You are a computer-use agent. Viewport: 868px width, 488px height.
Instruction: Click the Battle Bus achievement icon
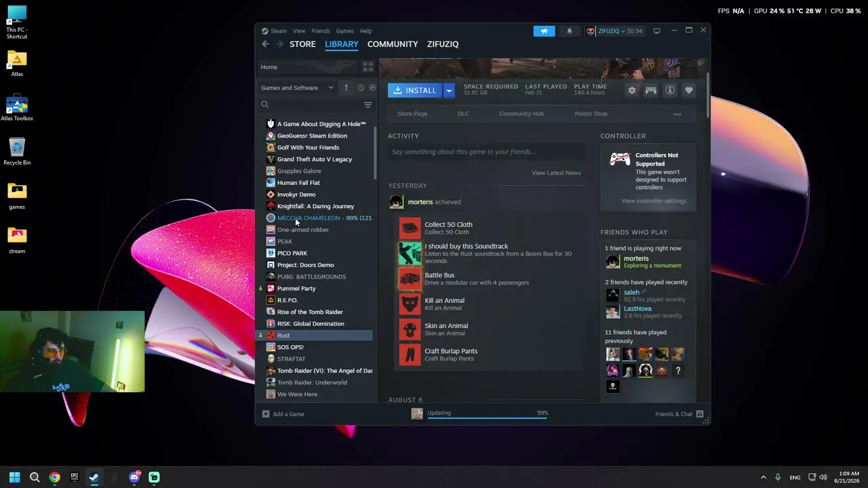click(410, 279)
